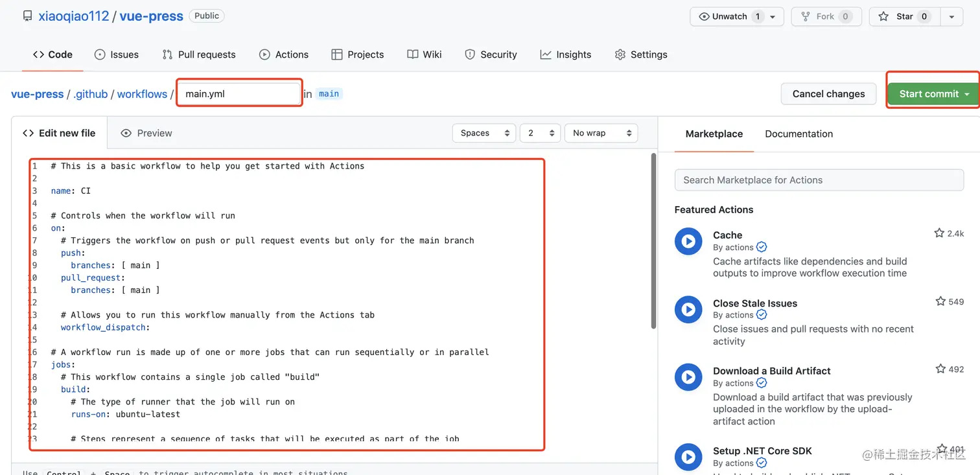The height and width of the screenshot is (475, 980).
Task: Click the Code tab brackets icon
Action: click(38, 54)
